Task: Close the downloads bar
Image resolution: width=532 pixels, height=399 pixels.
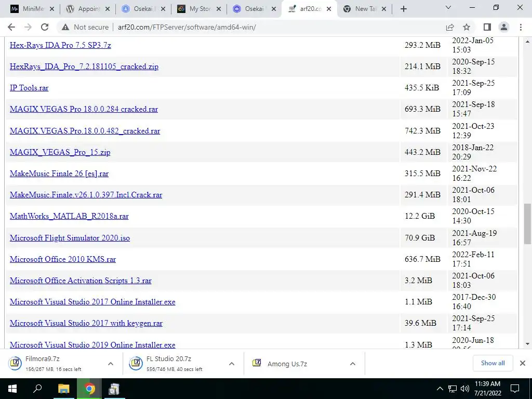Action: 523,363
